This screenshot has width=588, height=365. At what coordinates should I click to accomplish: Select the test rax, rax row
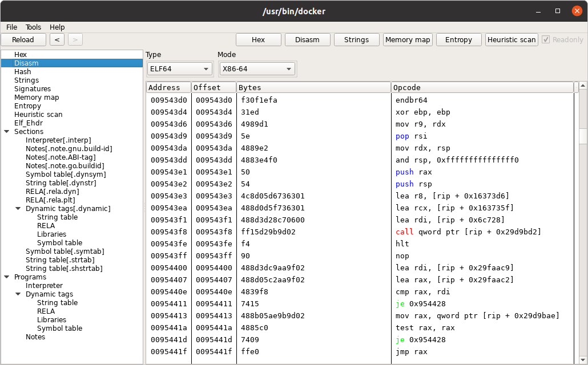[360, 328]
